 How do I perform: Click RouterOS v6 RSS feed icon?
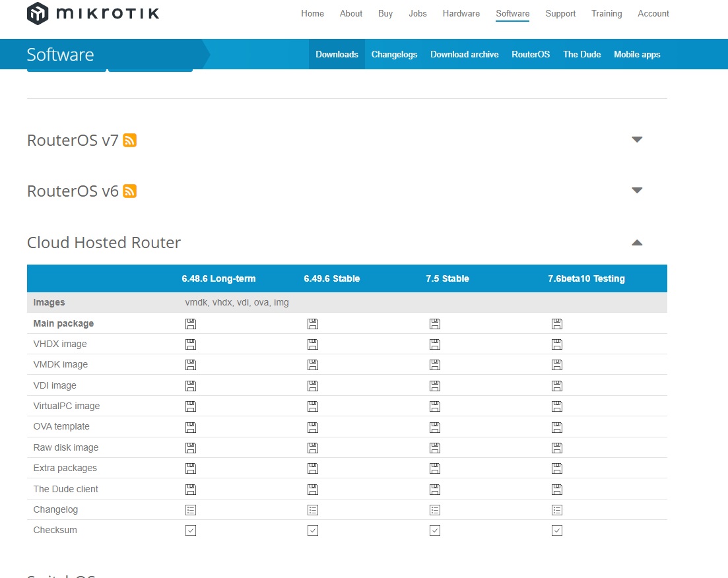130,191
